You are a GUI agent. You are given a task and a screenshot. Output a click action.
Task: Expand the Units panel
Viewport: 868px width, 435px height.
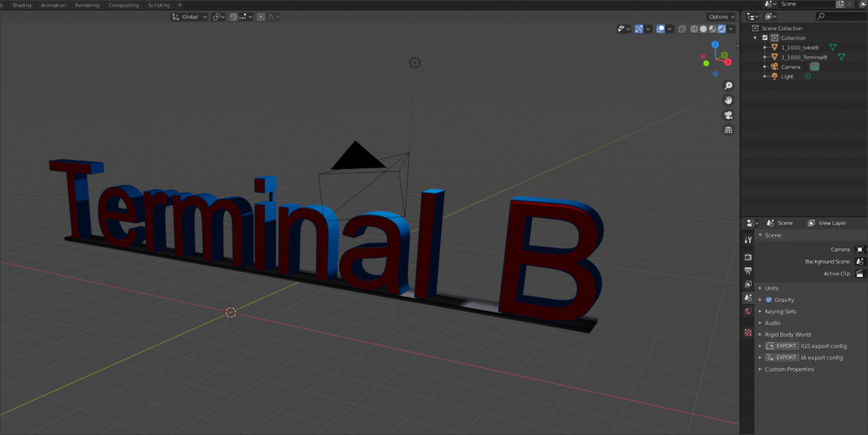click(771, 288)
